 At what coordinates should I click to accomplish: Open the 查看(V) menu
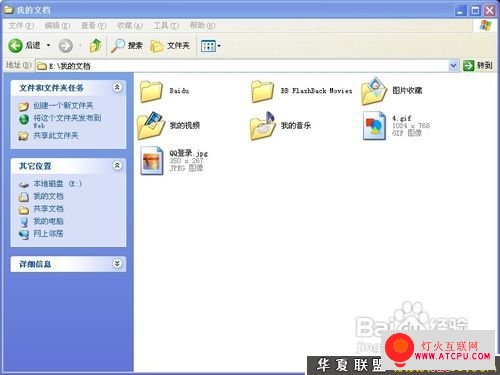93,26
